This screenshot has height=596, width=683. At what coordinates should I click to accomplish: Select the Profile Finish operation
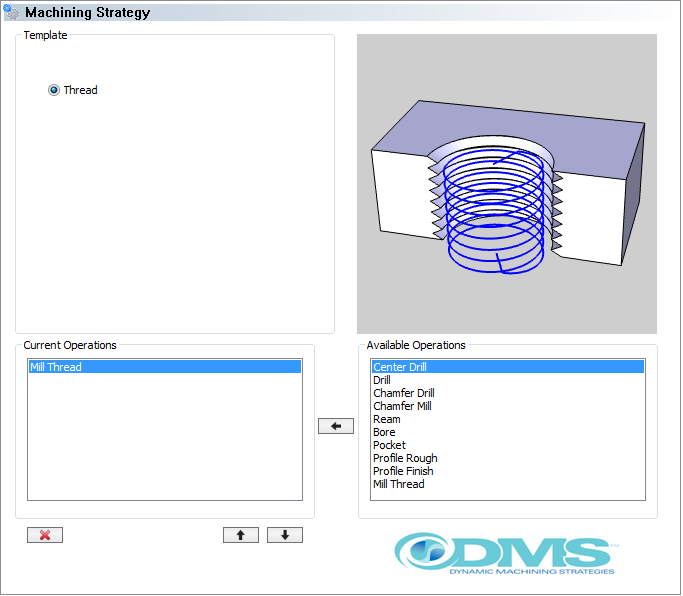[x=507, y=471]
